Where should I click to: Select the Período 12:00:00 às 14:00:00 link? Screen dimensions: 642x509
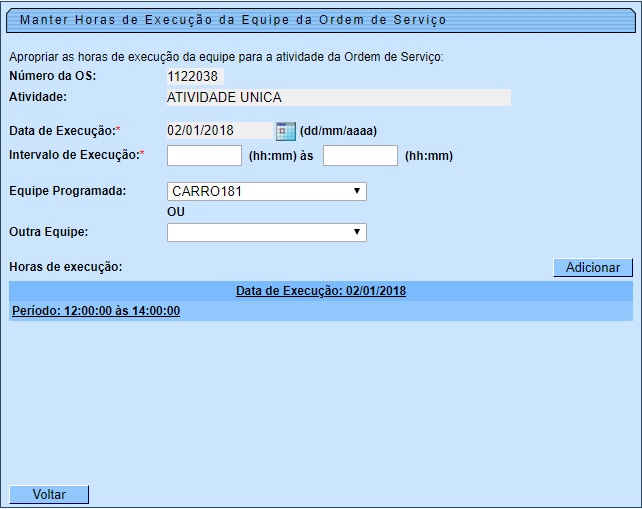(95, 311)
